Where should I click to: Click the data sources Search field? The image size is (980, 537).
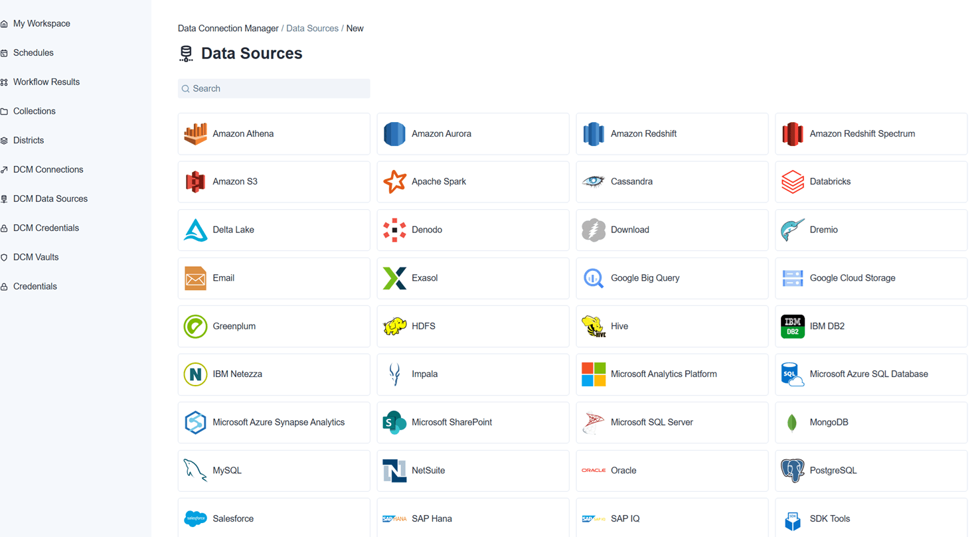click(x=274, y=89)
